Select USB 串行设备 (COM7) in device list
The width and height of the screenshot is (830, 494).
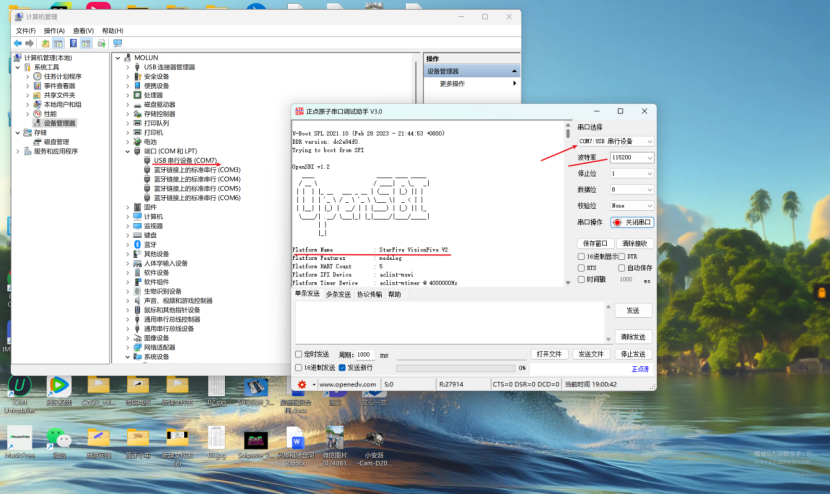tap(186, 160)
